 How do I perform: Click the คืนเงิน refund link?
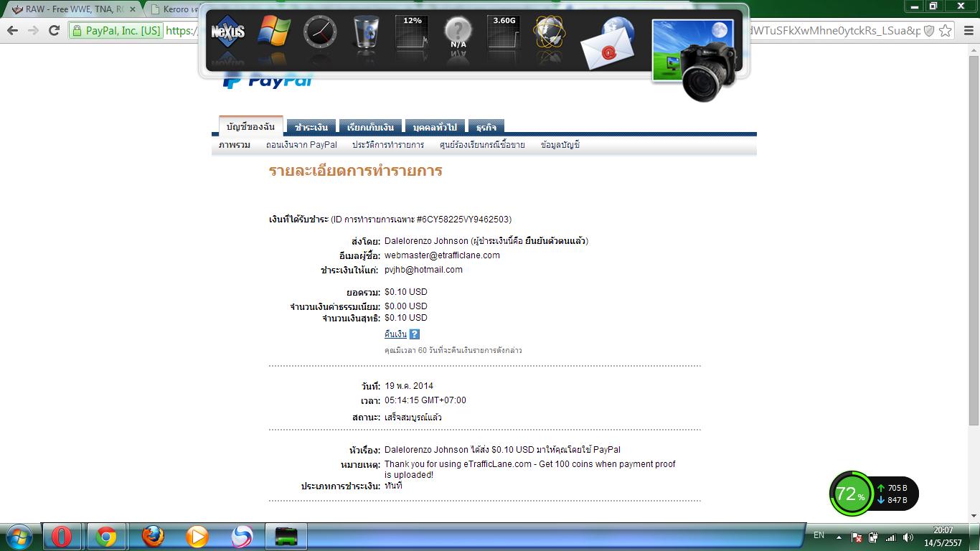[395, 334]
